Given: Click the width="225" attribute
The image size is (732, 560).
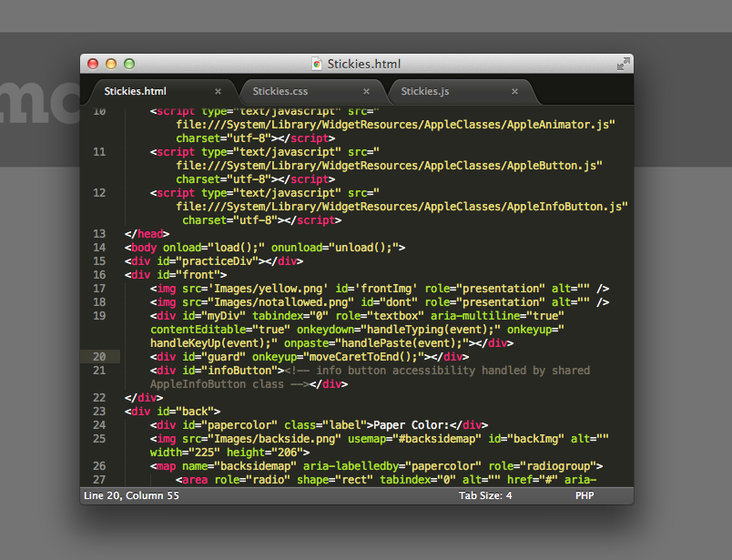Looking at the screenshot, I should point(185,453).
